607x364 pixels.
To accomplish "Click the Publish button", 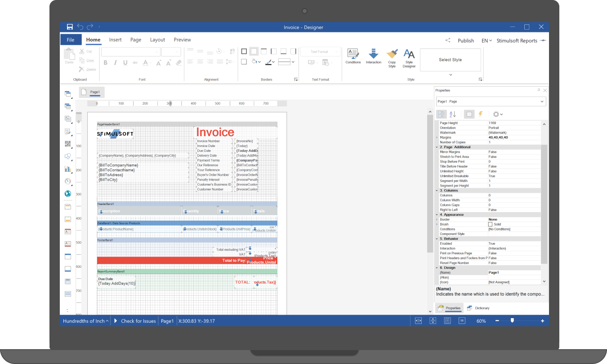I will 466,40.
